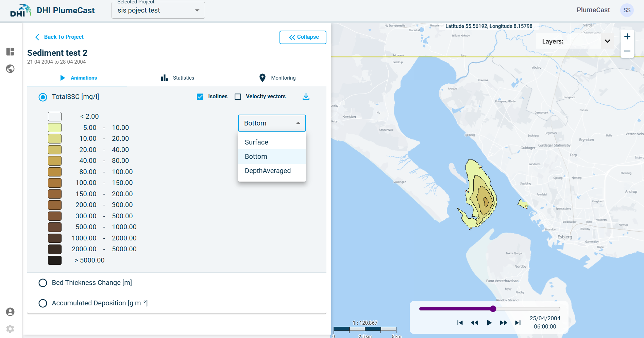Switch to the Statistics tab

178,78
